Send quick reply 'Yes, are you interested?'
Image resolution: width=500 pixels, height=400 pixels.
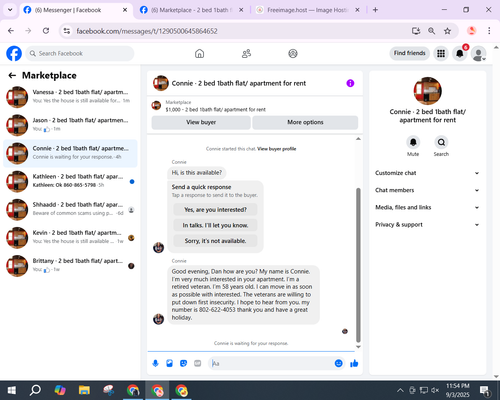215,210
